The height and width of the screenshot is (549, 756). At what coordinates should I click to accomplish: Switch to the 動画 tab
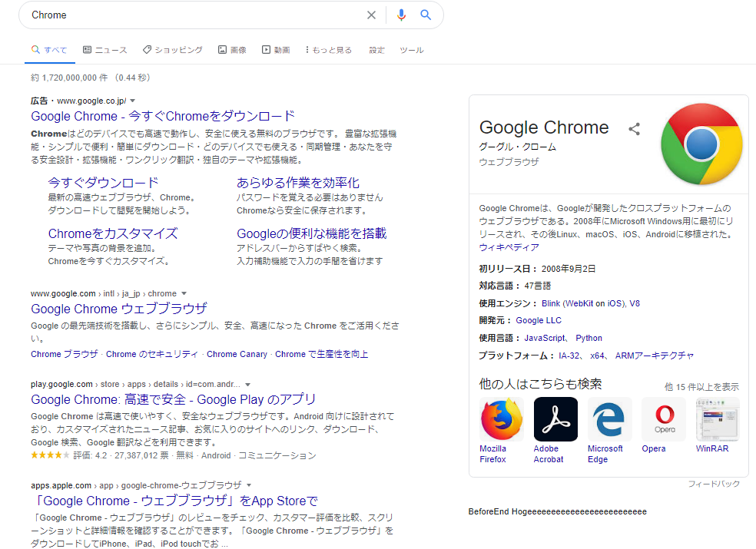coord(277,50)
